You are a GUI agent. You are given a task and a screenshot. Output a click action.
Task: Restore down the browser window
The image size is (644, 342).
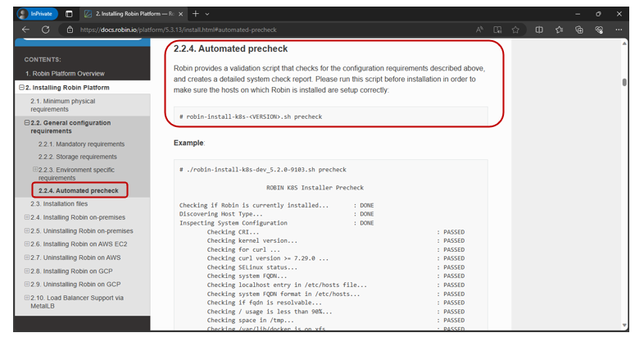tap(598, 14)
